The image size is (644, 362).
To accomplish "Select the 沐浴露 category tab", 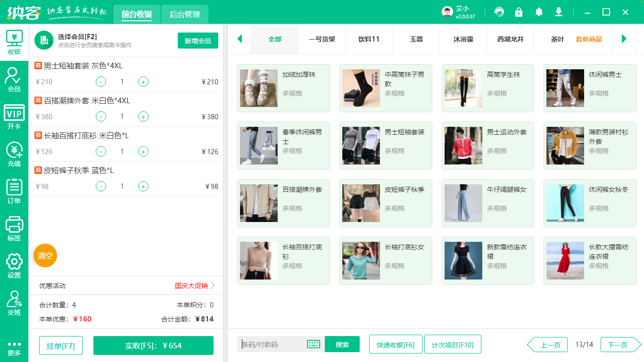I will (x=463, y=39).
